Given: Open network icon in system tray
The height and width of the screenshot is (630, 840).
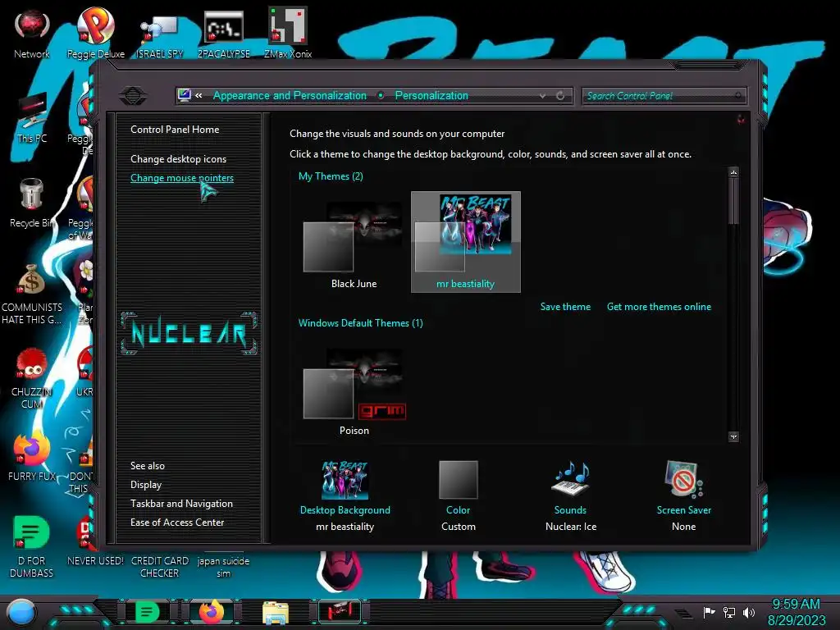Looking at the screenshot, I should [729, 612].
